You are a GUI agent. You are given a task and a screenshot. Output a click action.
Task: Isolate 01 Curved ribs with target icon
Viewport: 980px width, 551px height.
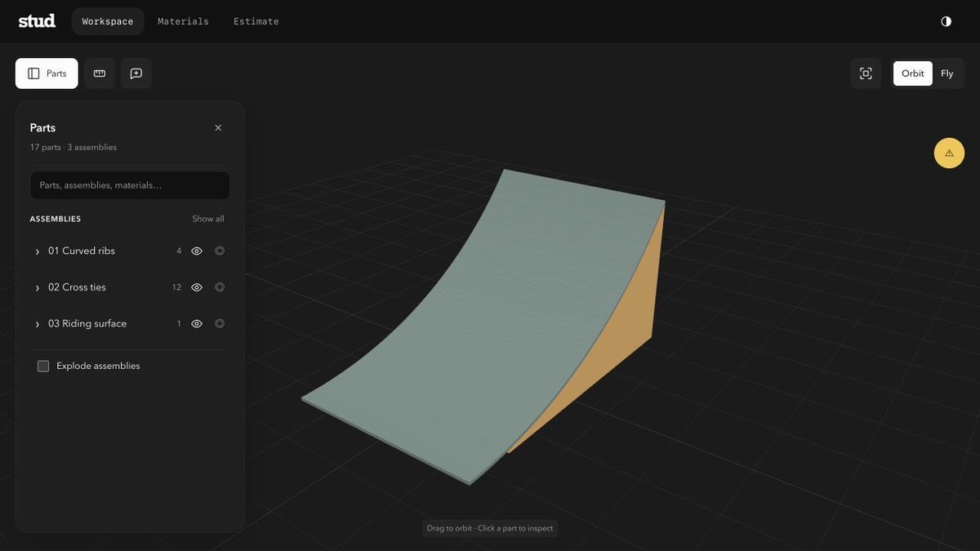(220, 251)
